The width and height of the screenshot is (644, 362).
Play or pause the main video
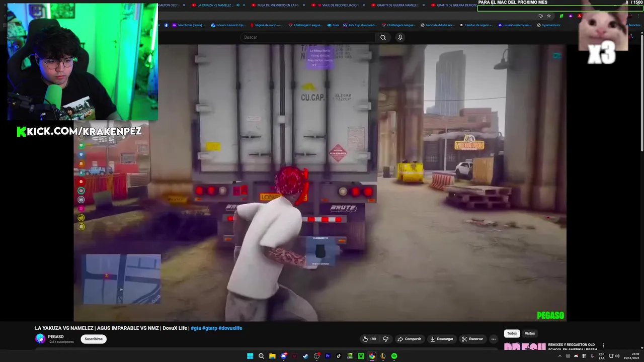coord(320,183)
